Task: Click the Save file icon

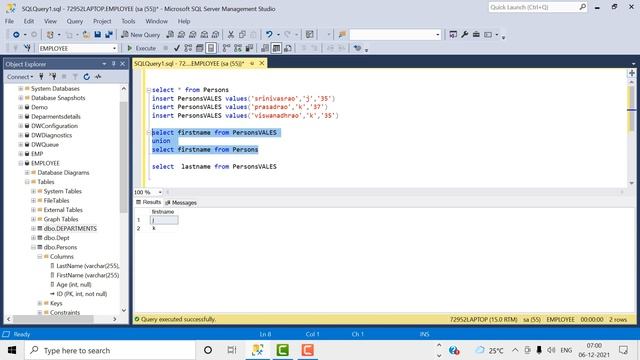Action: click(x=97, y=35)
